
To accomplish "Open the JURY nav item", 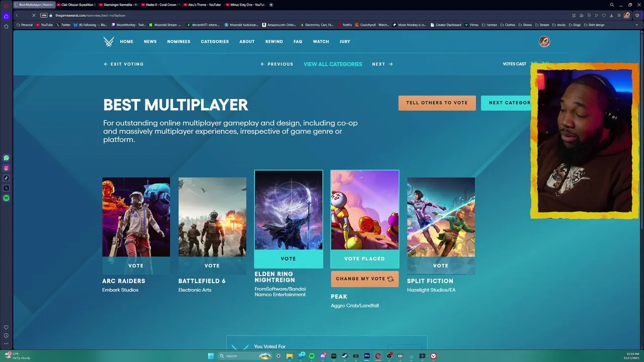I will [345, 42].
